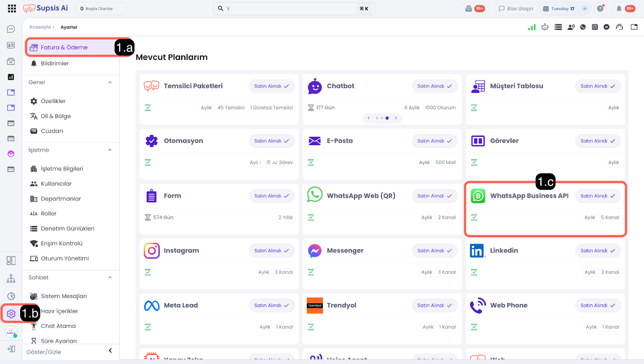The height and width of the screenshot is (364, 644).
Task: Click the help question mark icon
Action: (x=600, y=8)
